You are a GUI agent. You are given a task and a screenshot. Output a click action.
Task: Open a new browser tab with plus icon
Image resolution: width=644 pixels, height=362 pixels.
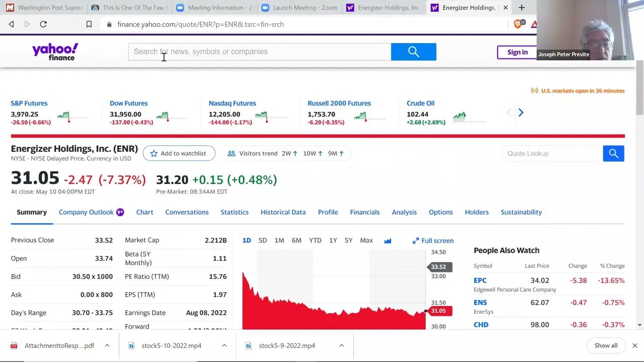[x=522, y=8]
